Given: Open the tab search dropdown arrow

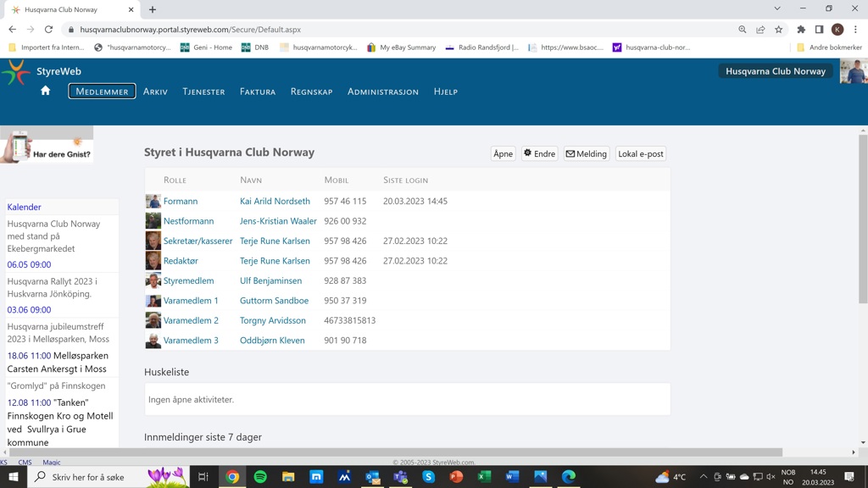Looking at the screenshot, I should pyautogui.click(x=776, y=9).
